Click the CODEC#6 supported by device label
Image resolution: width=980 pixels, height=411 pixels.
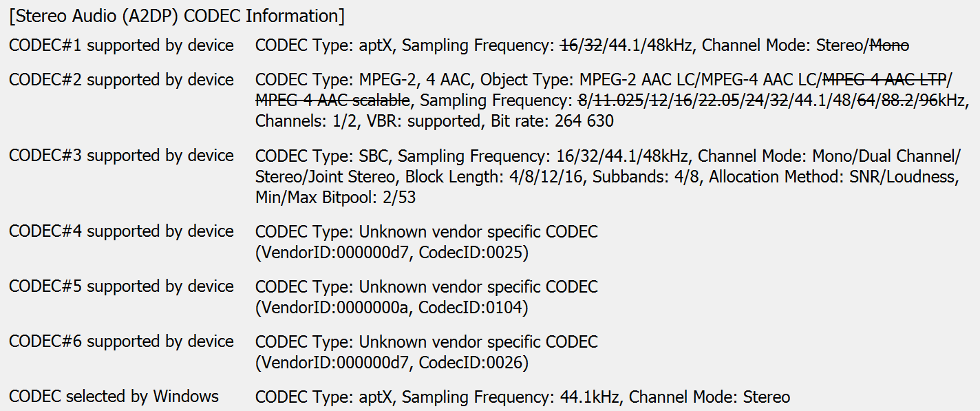(x=121, y=341)
